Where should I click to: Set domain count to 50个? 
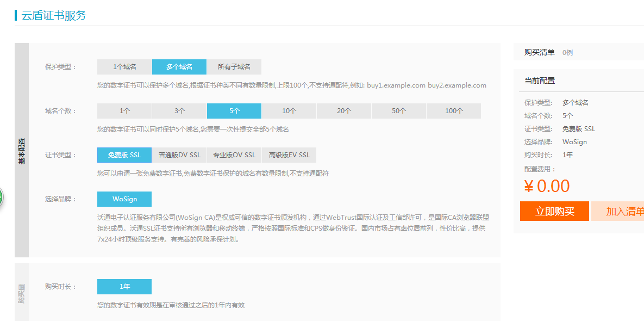pyautogui.click(x=399, y=111)
